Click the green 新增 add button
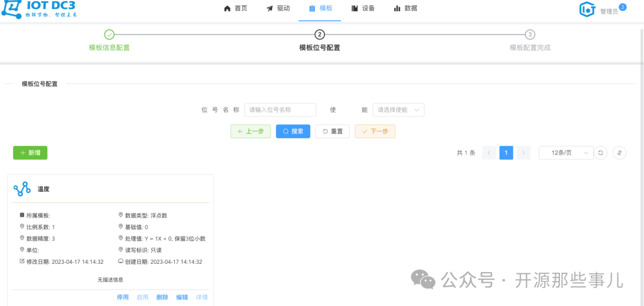Image resolution: width=644 pixels, height=306 pixels. point(30,152)
